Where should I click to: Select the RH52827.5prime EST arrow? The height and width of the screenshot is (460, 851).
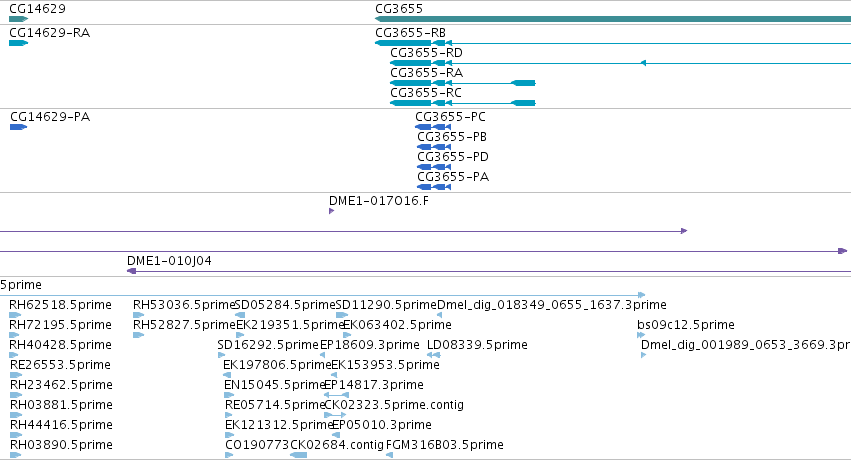click(138, 335)
